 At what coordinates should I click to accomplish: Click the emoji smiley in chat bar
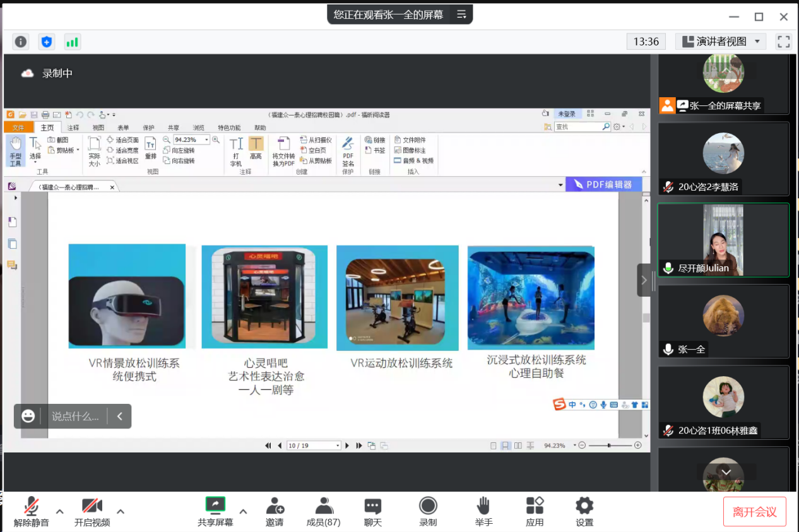[28, 416]
